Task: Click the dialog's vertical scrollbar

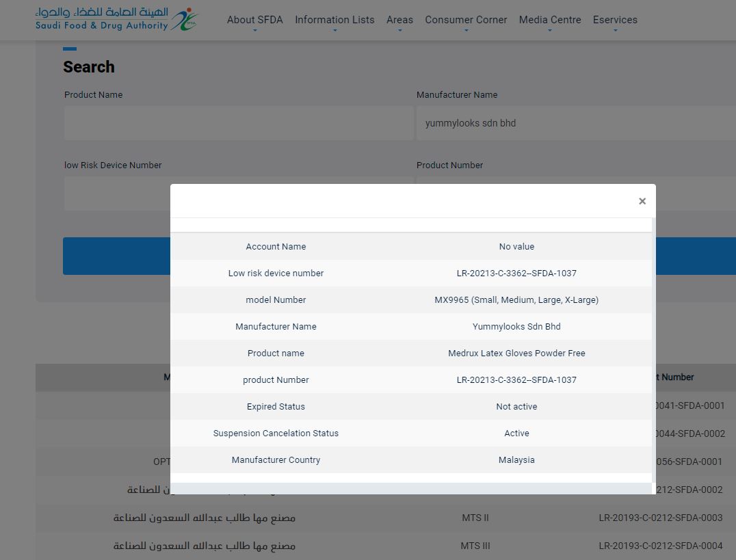Action: (653, 349)
